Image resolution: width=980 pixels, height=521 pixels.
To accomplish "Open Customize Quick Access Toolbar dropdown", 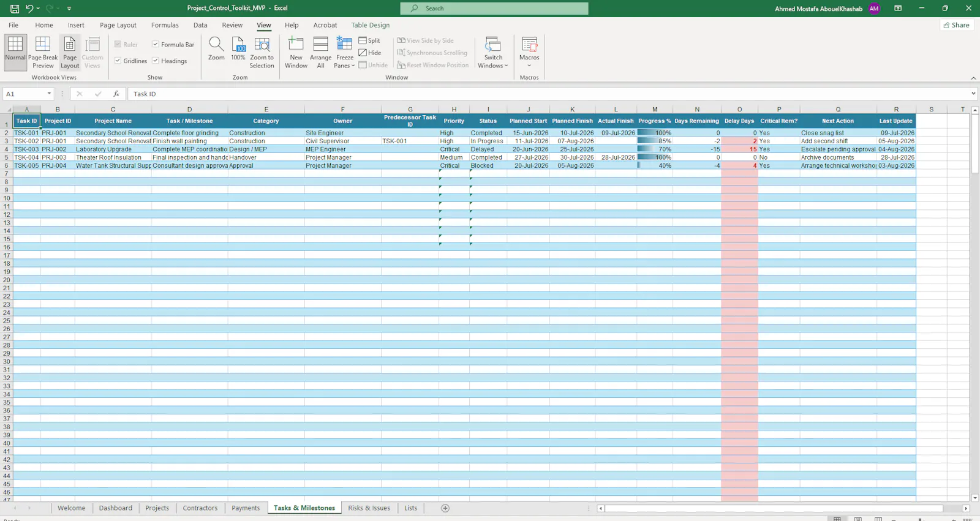I will [69, 9].
